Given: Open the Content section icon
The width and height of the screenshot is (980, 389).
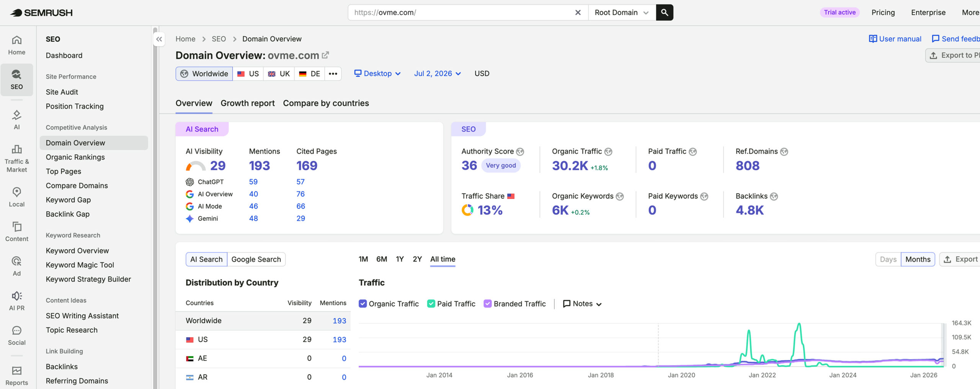Looking at the screenshot, I should tap(16, 231).
